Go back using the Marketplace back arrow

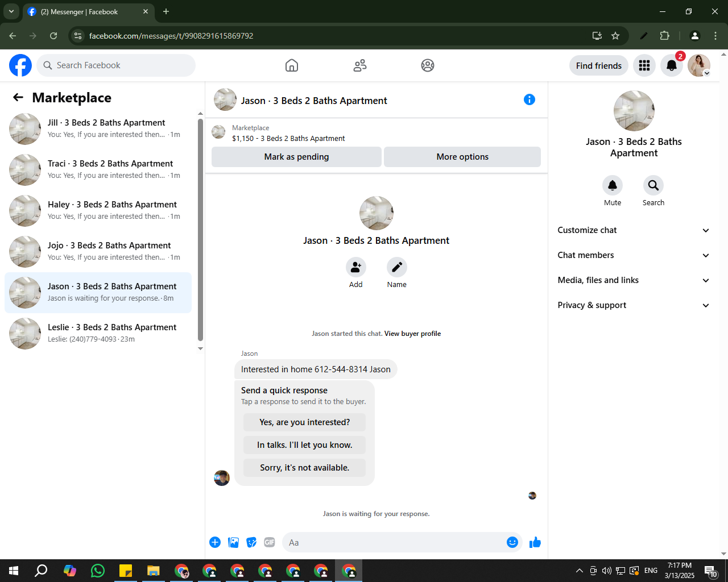pos(18,97)
